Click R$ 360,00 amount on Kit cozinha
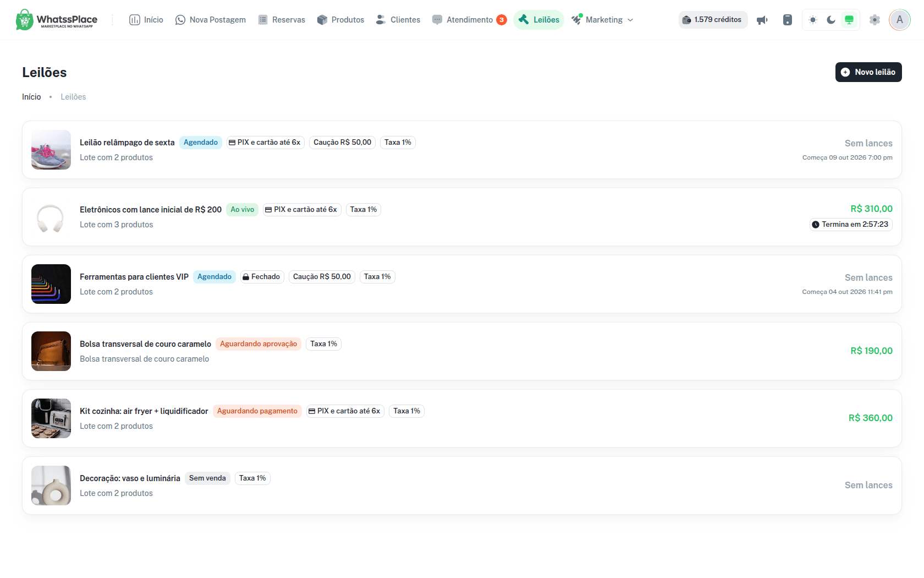Viewport: 924px width, 578px height. point(871,418)
